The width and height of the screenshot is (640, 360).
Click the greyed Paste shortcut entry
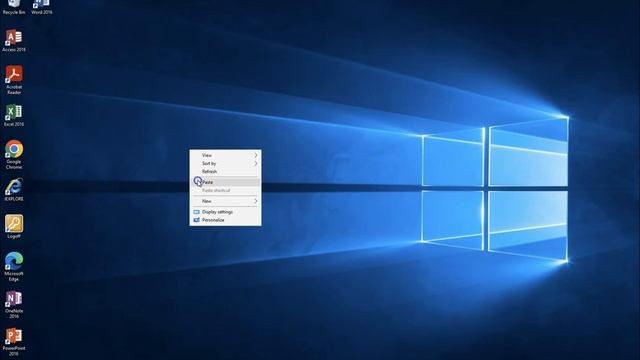pos(225,190)
